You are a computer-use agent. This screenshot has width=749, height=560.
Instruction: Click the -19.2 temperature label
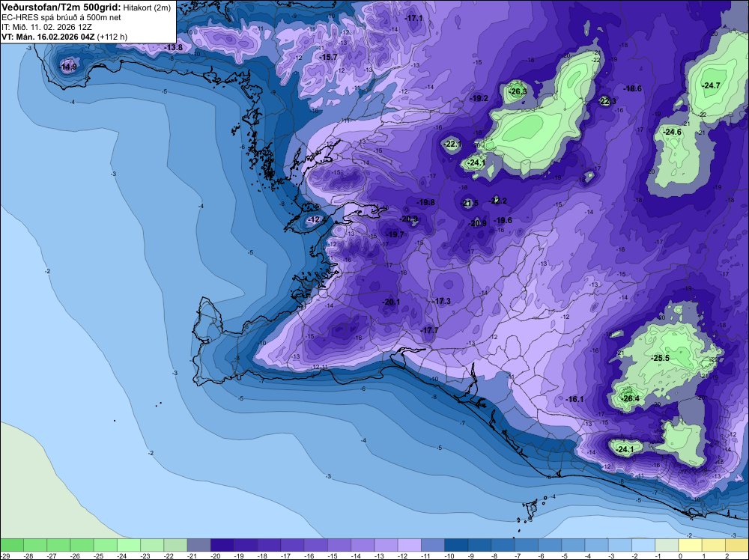click(x=479, y=98)
